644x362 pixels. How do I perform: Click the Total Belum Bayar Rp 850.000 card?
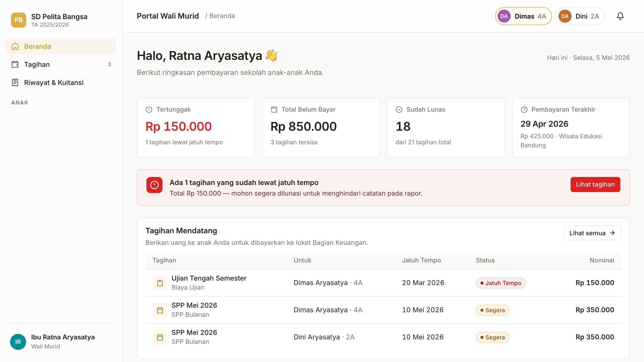point(321,127)
